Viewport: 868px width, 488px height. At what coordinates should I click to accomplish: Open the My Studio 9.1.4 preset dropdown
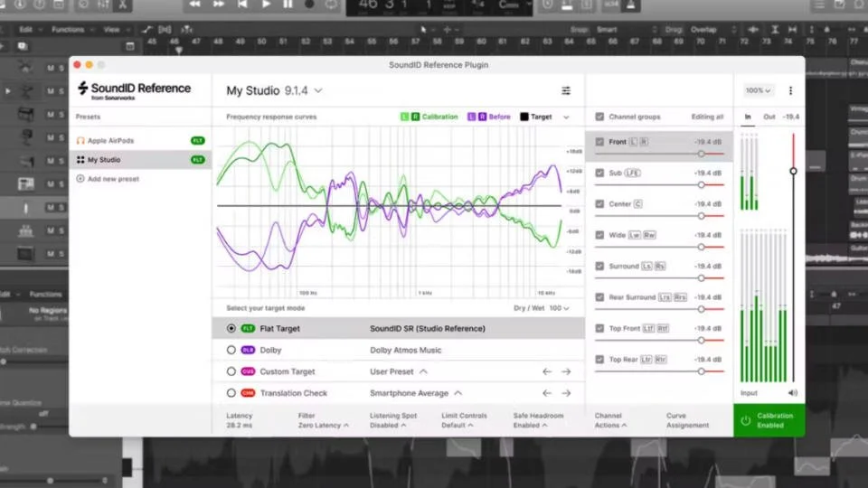coord(274,90)
